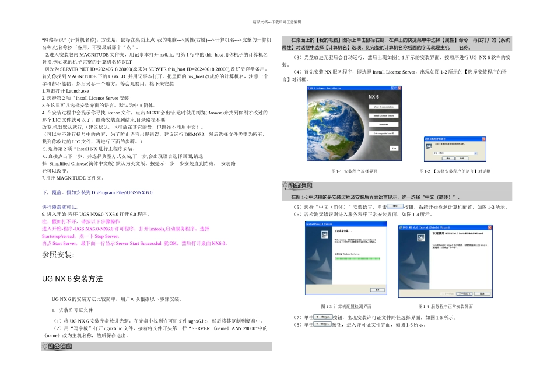Click the caption 图 1-3 计算机配置检测界面
Screen dimensions: 554x392
[346, 306]
